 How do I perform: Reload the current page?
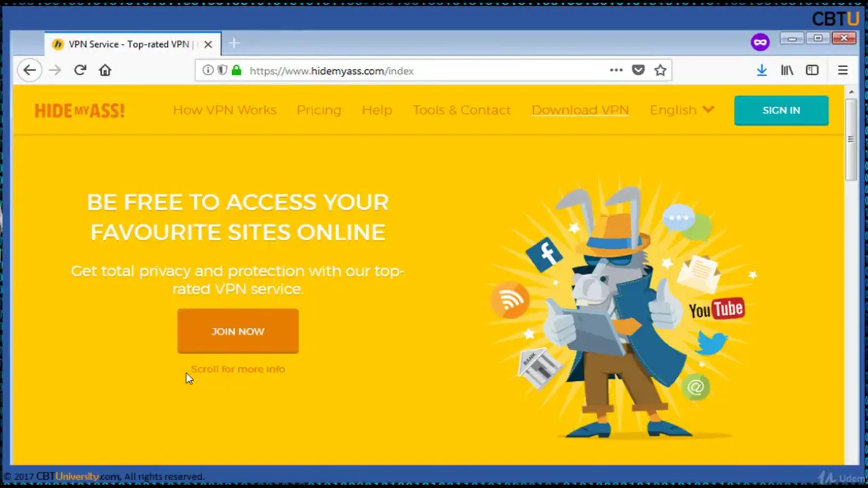click(x=80, y=70)
